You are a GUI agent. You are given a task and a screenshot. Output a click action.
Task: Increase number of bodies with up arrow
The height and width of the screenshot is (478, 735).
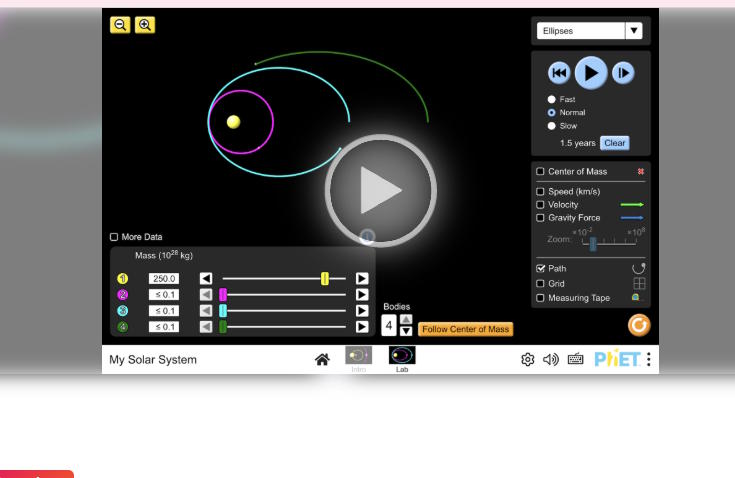pyautogui.click(x=406, y=319)
